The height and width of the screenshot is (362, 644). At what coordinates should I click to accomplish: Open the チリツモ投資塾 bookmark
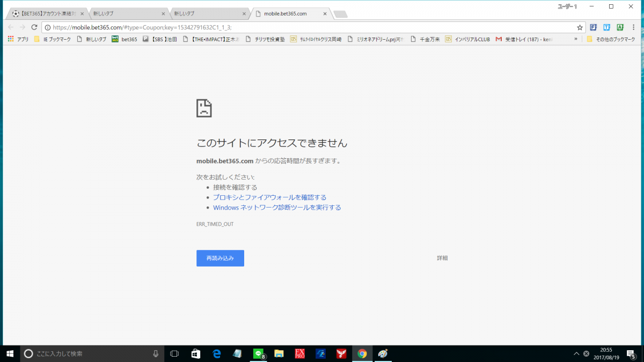click(x=265, y=39)
